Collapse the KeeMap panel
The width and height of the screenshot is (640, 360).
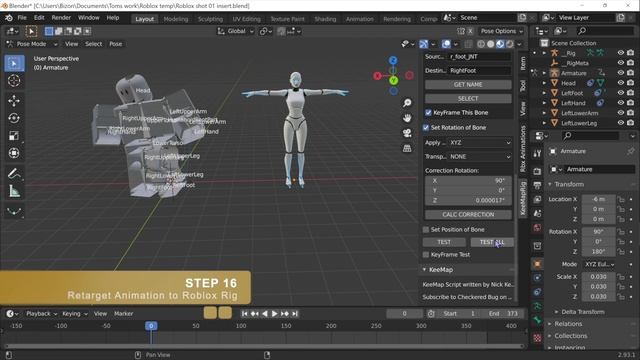click(x=424, y=270)
